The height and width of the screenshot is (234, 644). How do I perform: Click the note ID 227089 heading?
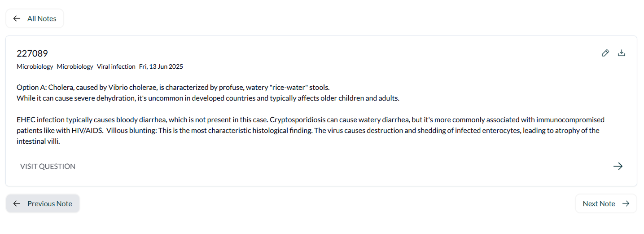32,53
